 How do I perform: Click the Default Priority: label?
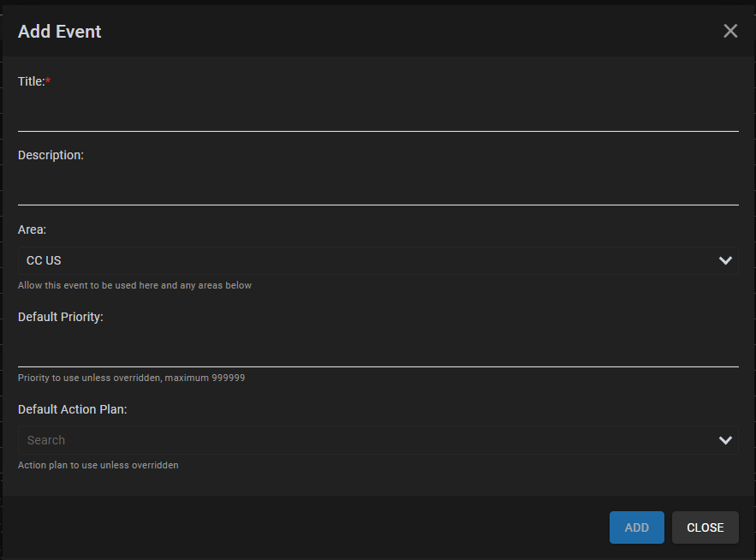click(60, 317)
